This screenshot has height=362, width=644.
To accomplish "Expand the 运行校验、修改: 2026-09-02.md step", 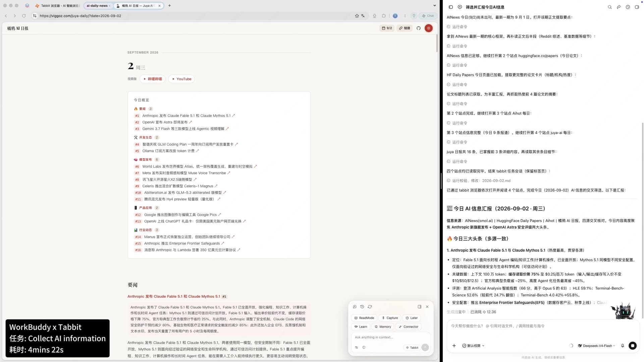I will (479, 181).
